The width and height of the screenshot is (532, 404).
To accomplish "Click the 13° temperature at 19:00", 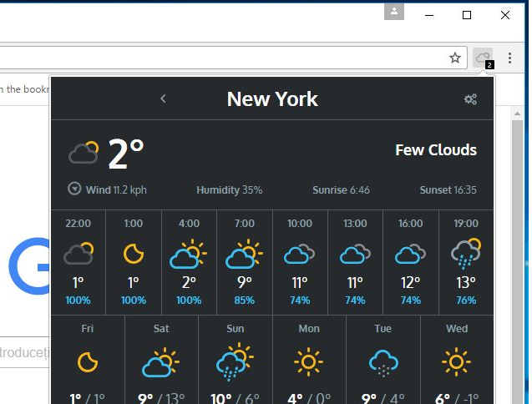I will [466, 283].
